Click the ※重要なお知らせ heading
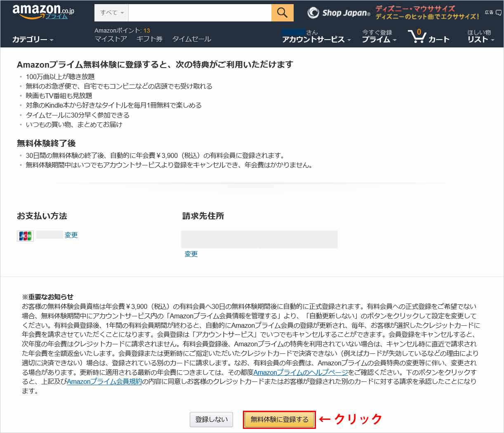504x433 pixels. click(x=47, y=297)
